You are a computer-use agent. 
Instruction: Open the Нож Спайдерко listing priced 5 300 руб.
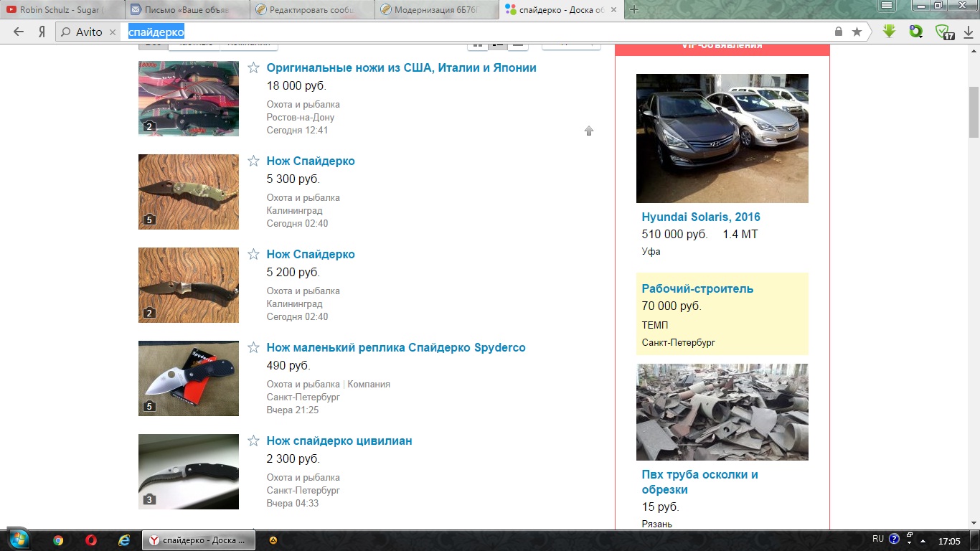[x=311, y=161]
